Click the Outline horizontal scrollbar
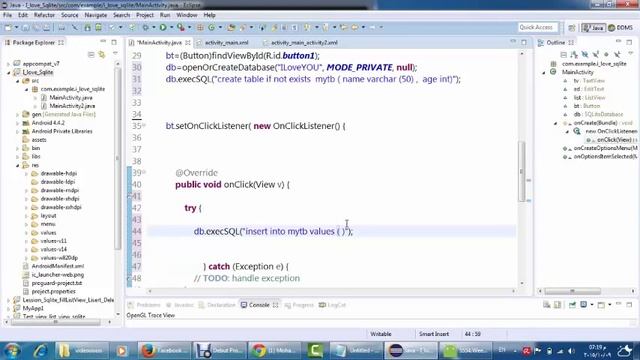The width and height of the screenshot is (640, 360). (x=572, y=291)
